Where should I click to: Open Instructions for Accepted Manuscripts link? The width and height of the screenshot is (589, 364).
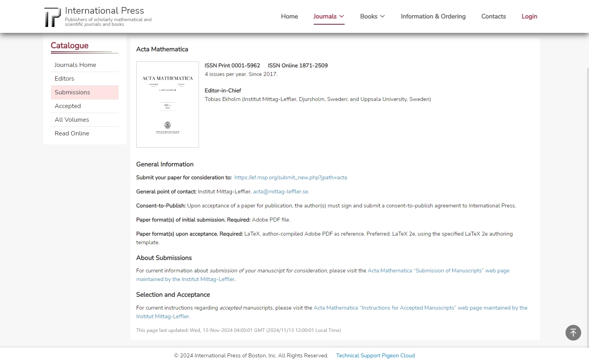[420, 308]
